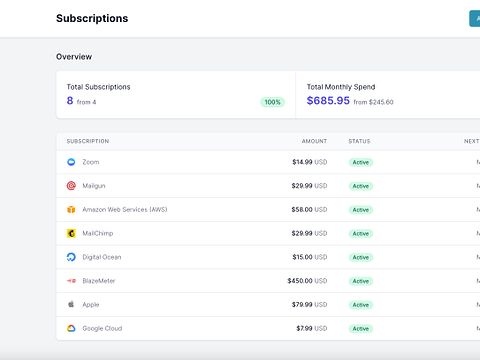Click the teal button in the header
Screen dimensions: 480x360
tap(475, 19)
